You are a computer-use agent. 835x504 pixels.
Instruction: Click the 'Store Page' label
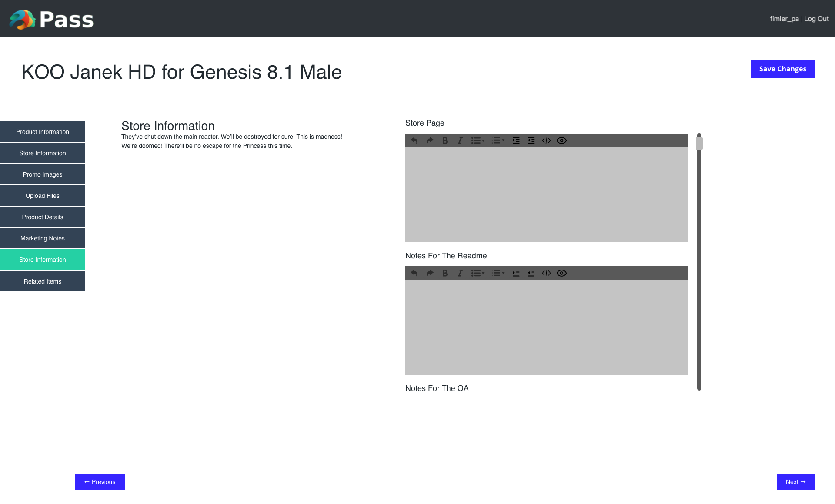point(425,123)
